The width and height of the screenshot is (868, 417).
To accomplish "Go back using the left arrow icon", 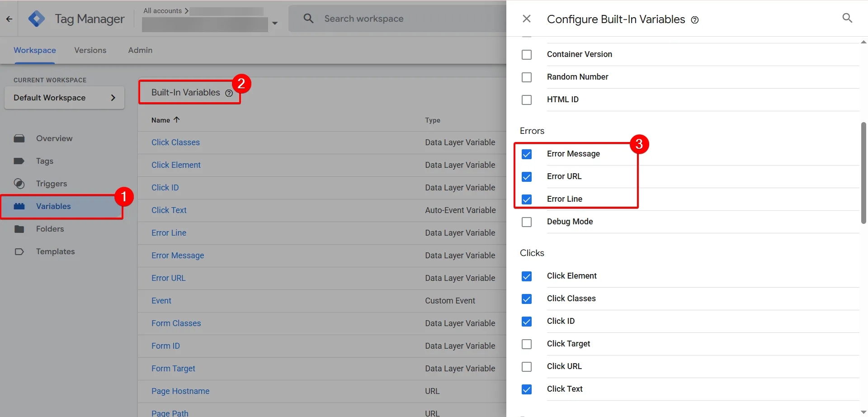I will click(x=9, y=19).
